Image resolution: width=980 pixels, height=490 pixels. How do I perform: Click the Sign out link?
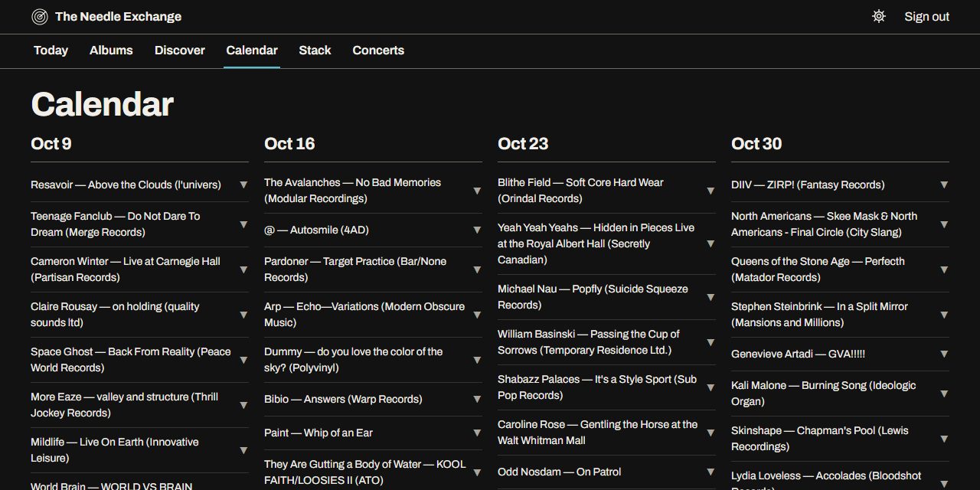click(926, 17)
